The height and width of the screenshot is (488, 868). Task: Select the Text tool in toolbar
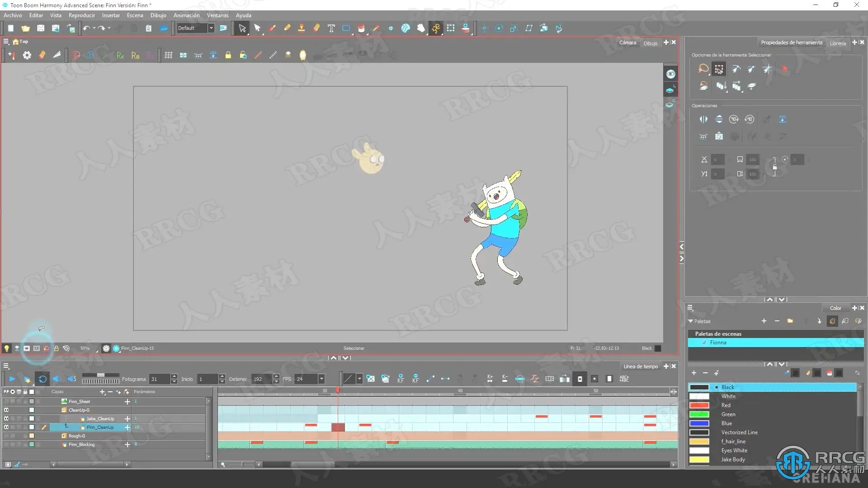tap(331, 28)
